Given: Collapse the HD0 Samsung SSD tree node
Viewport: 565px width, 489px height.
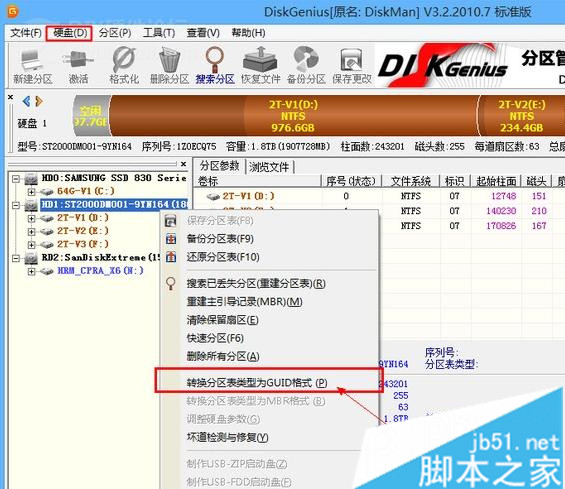Looking at the screenshot, I should click(16, 178).
